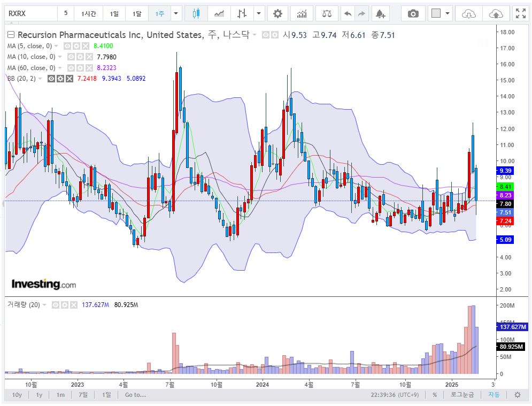Click the 22:39:36 (UTC+9) timezone clock

(x=395, y=395)
